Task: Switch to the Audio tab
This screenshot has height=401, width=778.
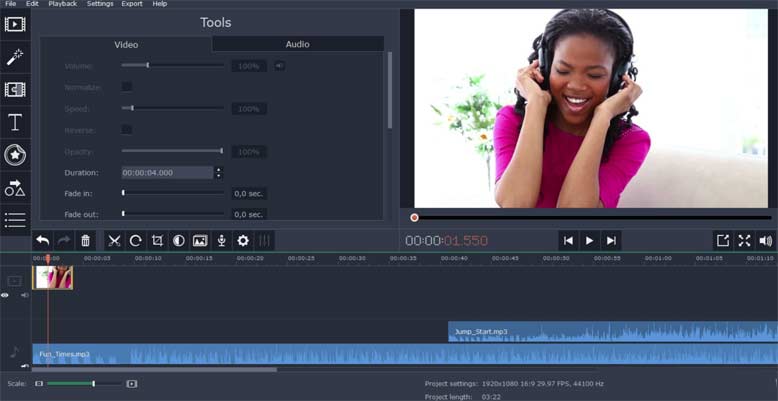Action: 297,44
